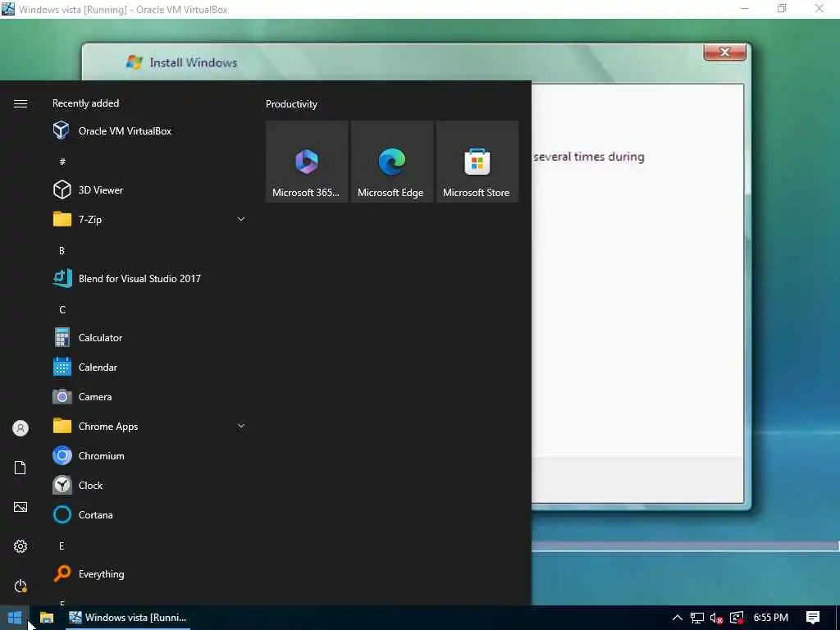Expand the Start menu hamburger button
Screen dimensions: 840x630
click(x=21, y=103)
